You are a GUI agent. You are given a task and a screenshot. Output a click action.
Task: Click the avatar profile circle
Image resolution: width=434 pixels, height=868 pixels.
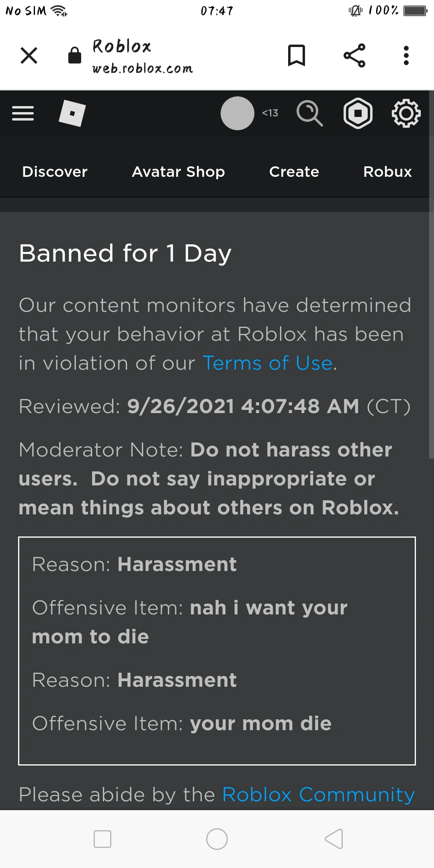[x=237, y=113]
